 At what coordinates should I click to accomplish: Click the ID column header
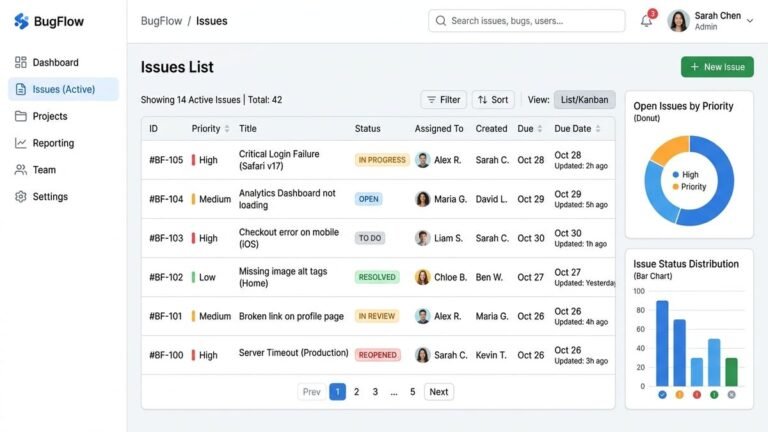pos(153,129)
